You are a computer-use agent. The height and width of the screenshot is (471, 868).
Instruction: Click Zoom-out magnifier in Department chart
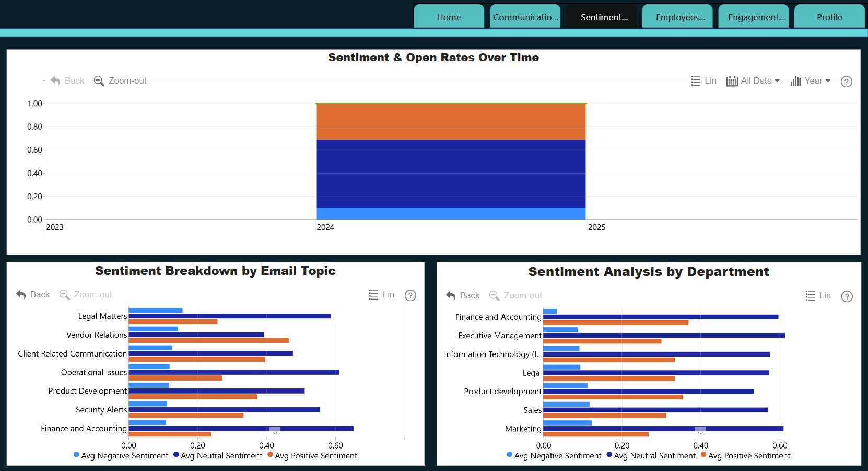tap(494, 295)
